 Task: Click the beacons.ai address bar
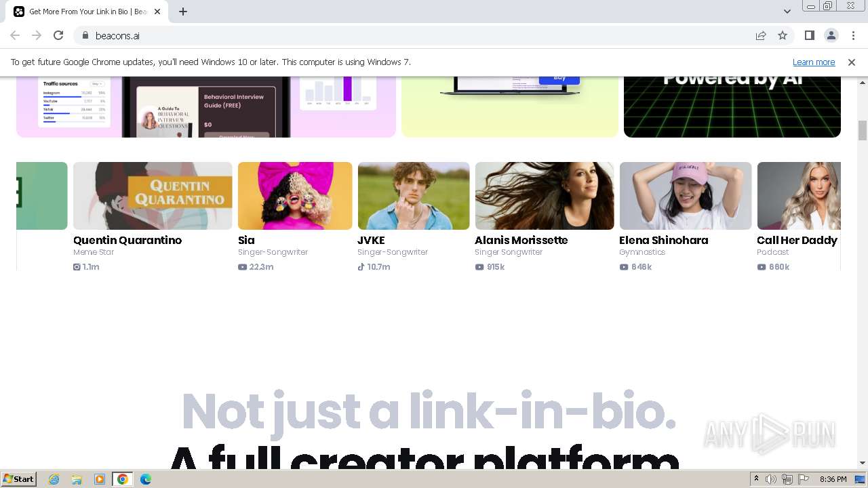click(412, 35)
